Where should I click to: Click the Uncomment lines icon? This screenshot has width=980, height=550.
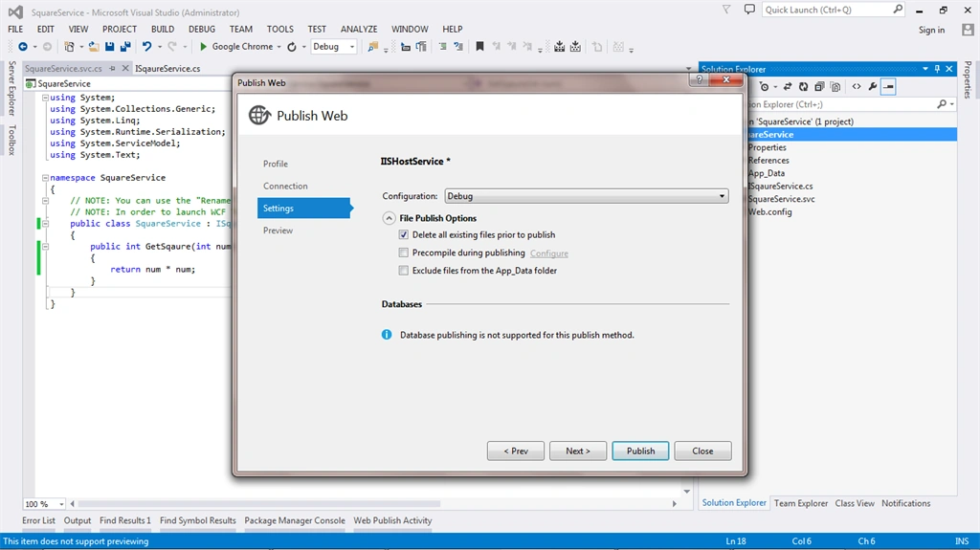tap(458, 47)
